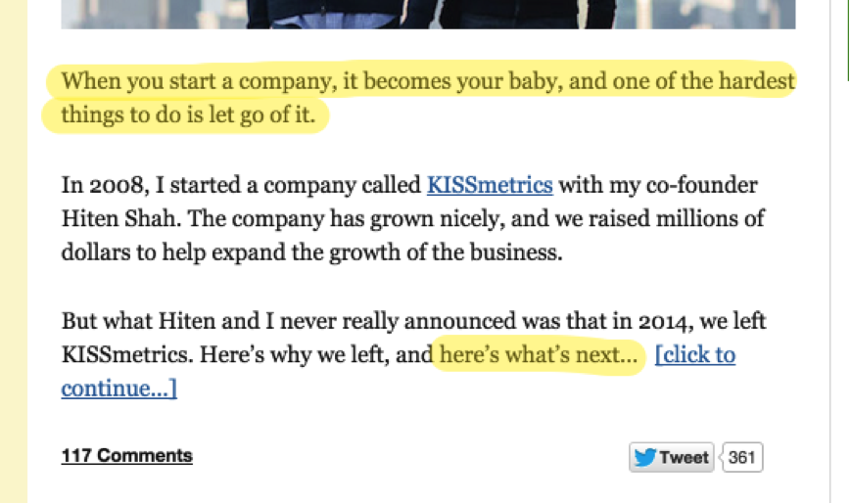Click the highlighted "here's what's next…" phrase
The width and height of the screenshot is (850, 504).
pos(539,354)
